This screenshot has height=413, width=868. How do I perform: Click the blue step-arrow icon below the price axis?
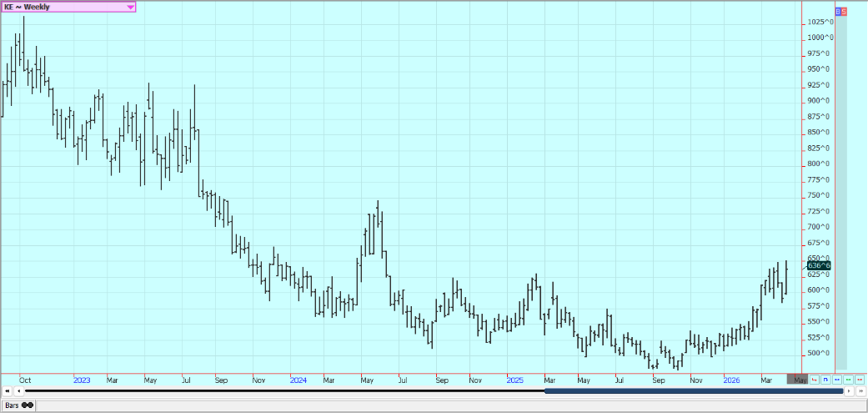click(x=825, y=380)
